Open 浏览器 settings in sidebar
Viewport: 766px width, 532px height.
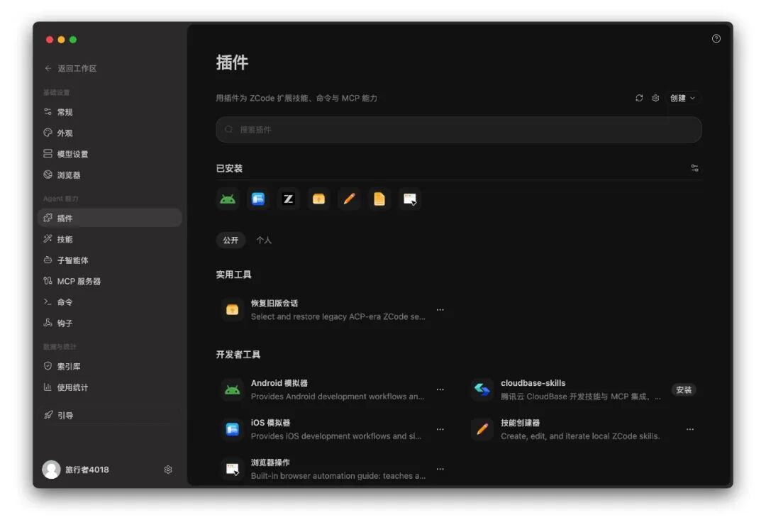109,175
